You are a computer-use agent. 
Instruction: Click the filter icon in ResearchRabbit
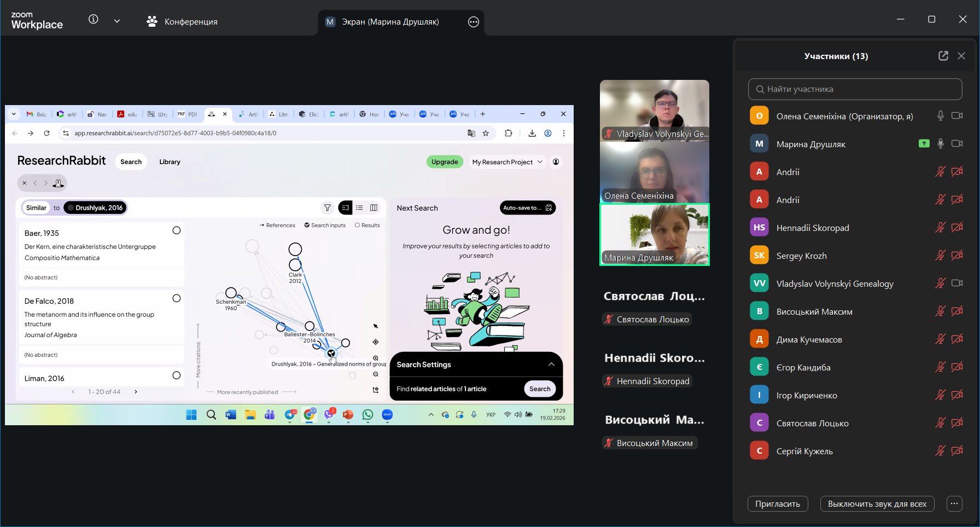(x=328, y=208)
